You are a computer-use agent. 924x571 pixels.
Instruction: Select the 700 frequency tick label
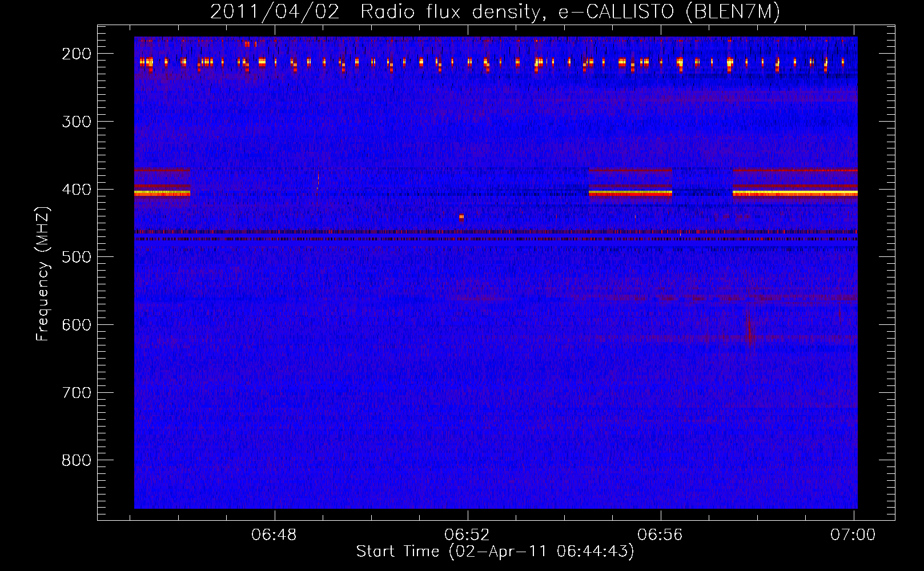coord(77,393)
